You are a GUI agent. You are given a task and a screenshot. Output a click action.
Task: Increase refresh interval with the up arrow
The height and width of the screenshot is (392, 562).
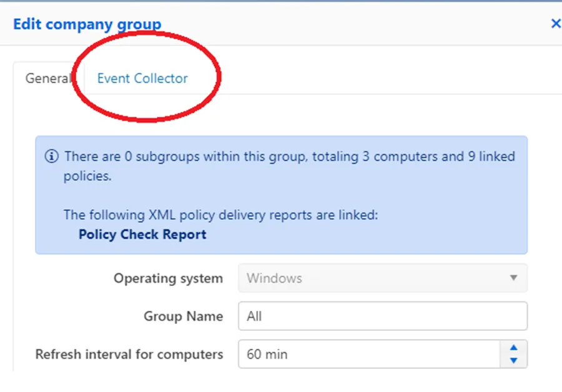514,348
